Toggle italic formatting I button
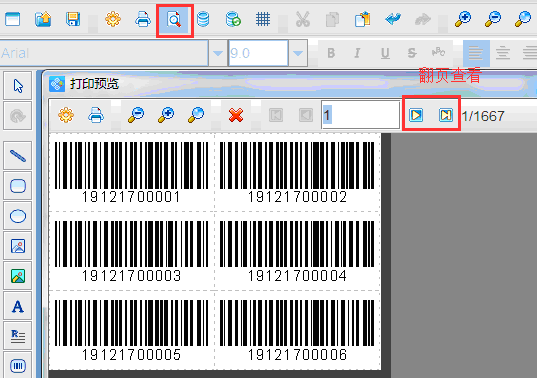Image resolution: width=537 pixels, height=378 pixels. [x=357, y=53]
